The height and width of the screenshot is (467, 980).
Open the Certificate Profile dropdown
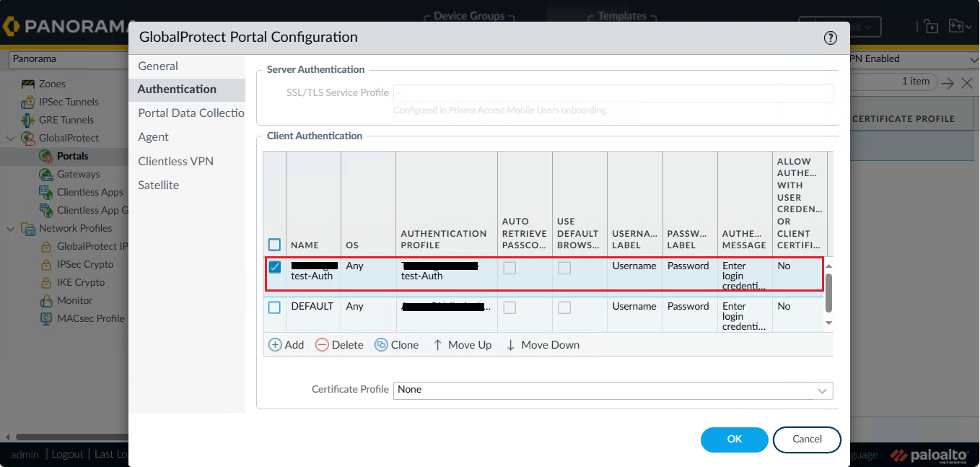point(822,390)
